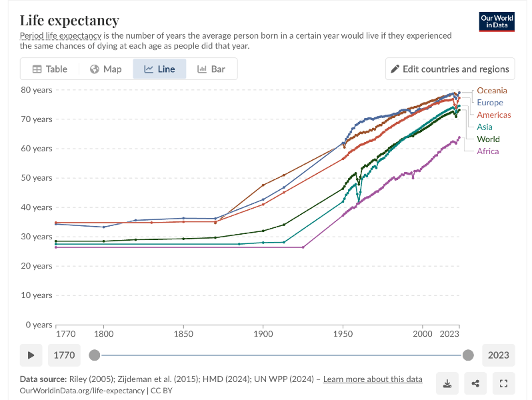Click the Asia legend label
Image resolution: width=532 pixels, height=400 pixels.
coord(485,127)
